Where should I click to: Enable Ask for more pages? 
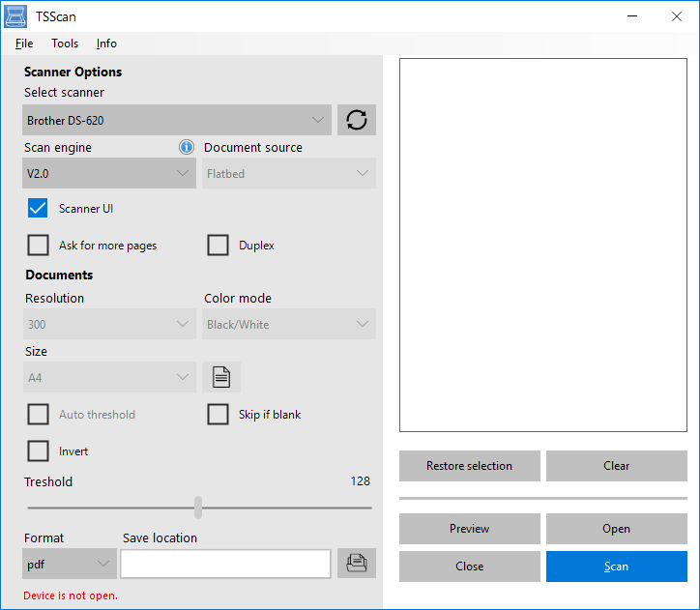(38, 246)
